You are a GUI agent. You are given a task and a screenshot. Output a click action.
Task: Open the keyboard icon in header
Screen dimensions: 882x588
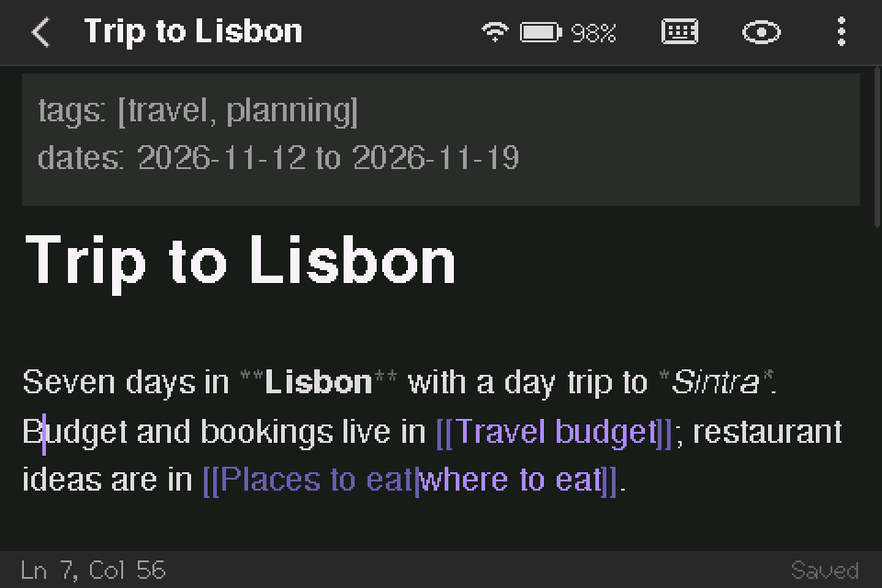(x=680, y=31)
